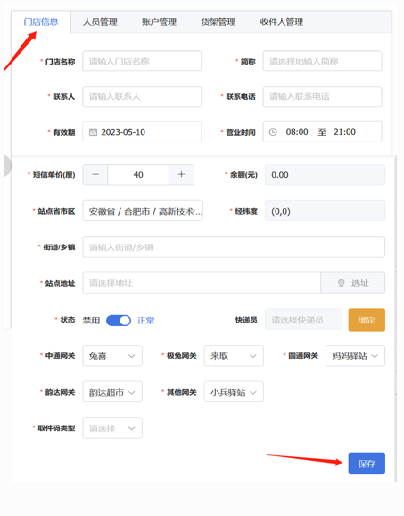Switch to the 货架管理 tab

218,22
